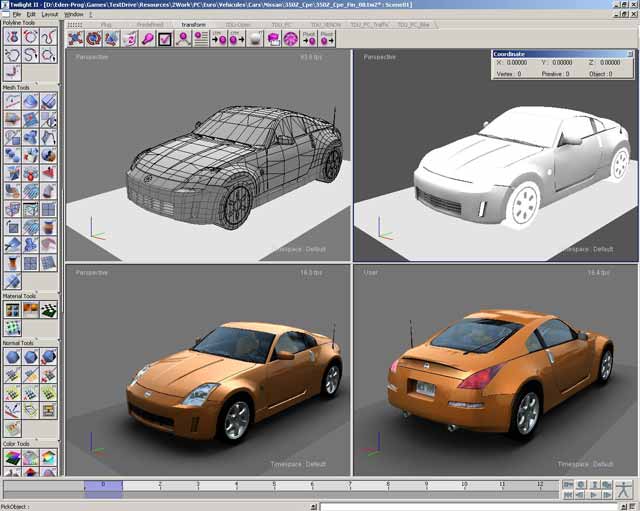The image size is (640, 511).
Task: Click the first Pivot icon in the toolbar
Action: [x=308, y=39]
